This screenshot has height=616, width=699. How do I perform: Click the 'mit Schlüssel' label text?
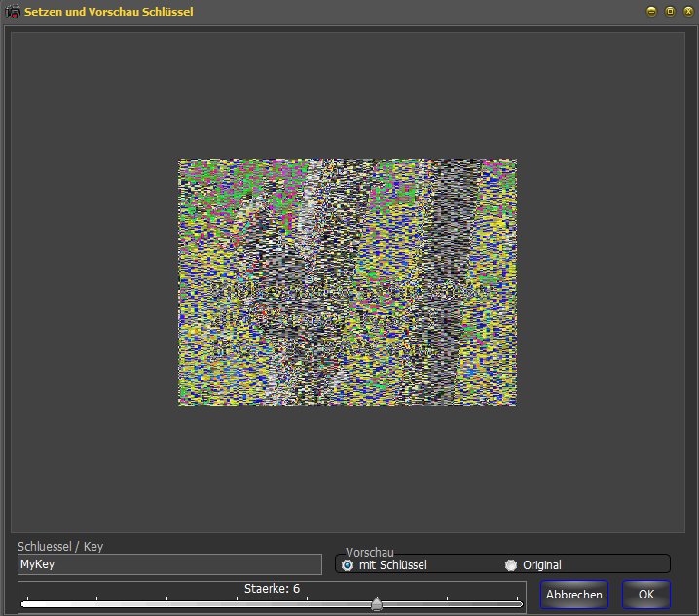(392, 565)
